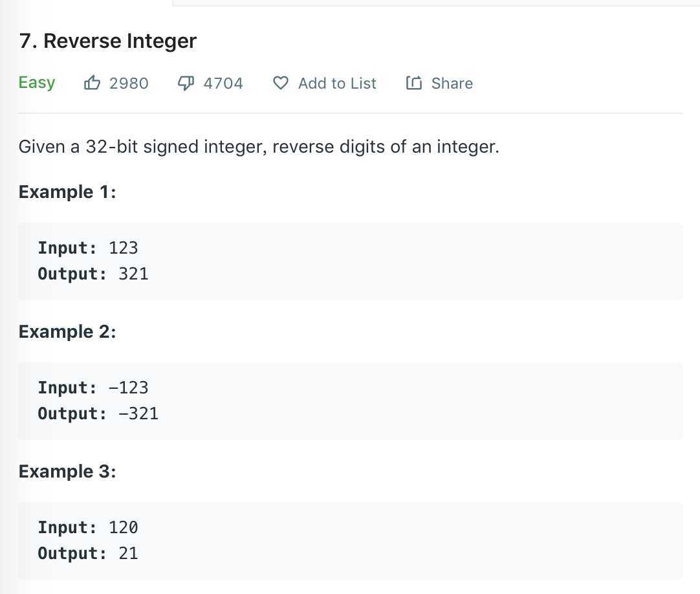Click the thumbs down dislike icon
This screenshot has height=594, width=700.
pos(186,83)
